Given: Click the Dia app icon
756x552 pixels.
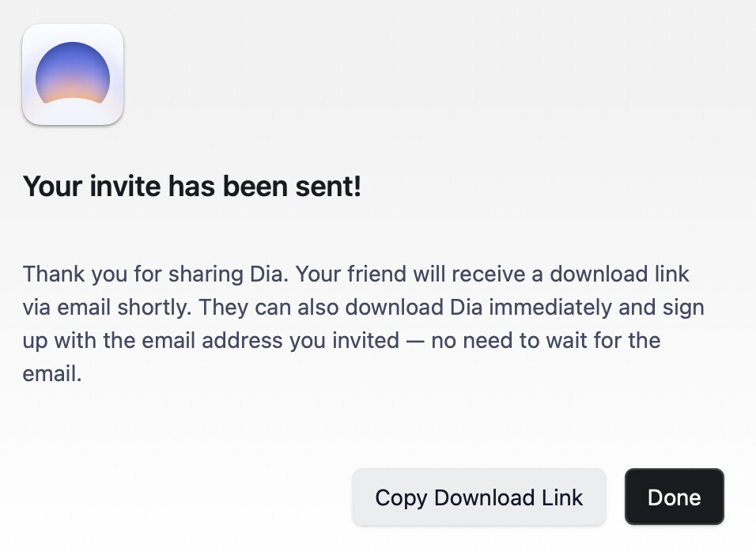Looking at the screenshot, I should point(73,74).
